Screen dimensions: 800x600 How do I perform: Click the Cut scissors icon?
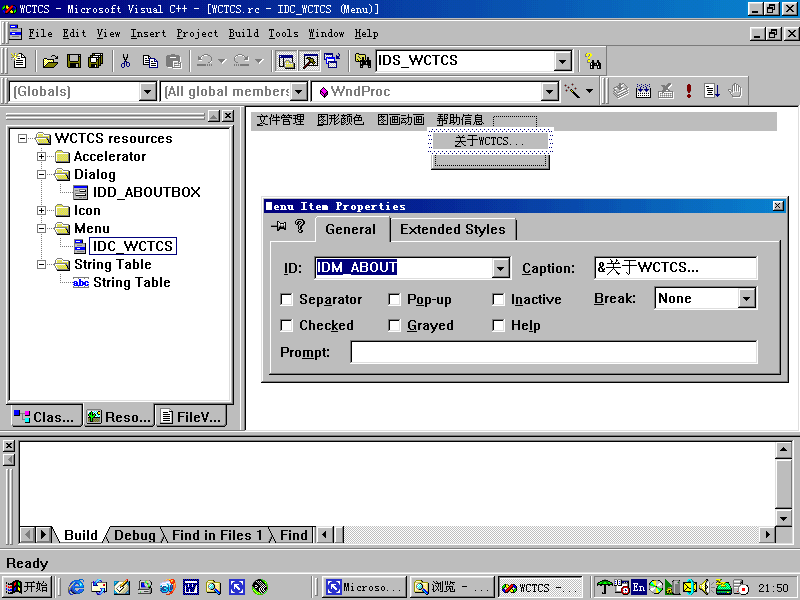tap(126, 61)
